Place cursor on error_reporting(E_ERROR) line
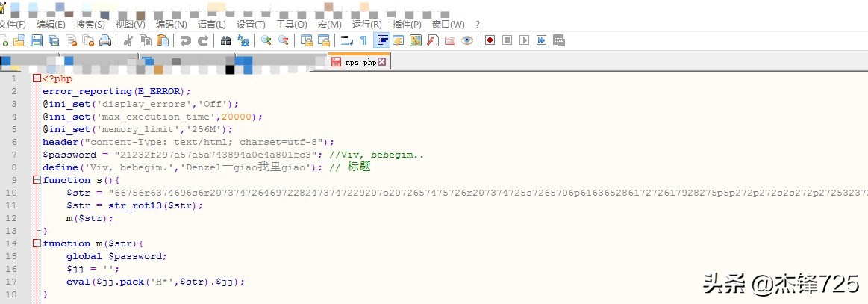868x304 pixels. tap(116, 91)
